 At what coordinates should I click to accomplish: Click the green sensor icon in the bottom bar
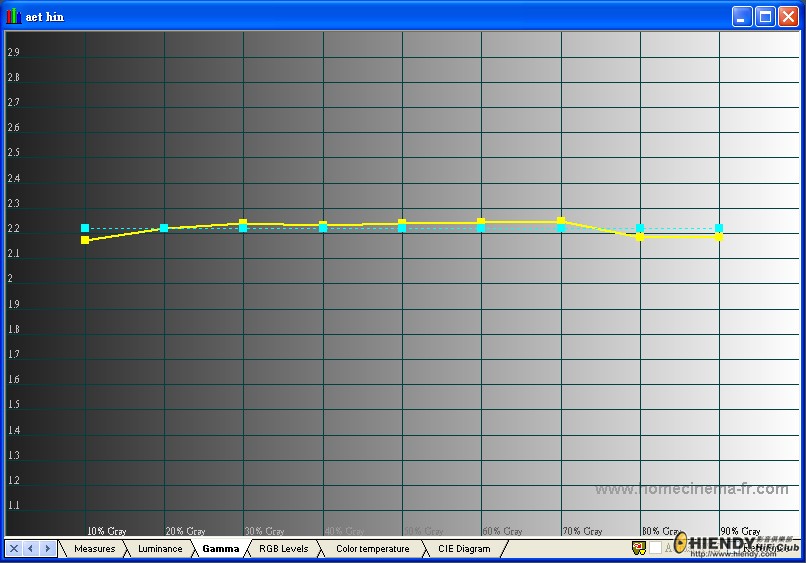[x=639, y=548]
